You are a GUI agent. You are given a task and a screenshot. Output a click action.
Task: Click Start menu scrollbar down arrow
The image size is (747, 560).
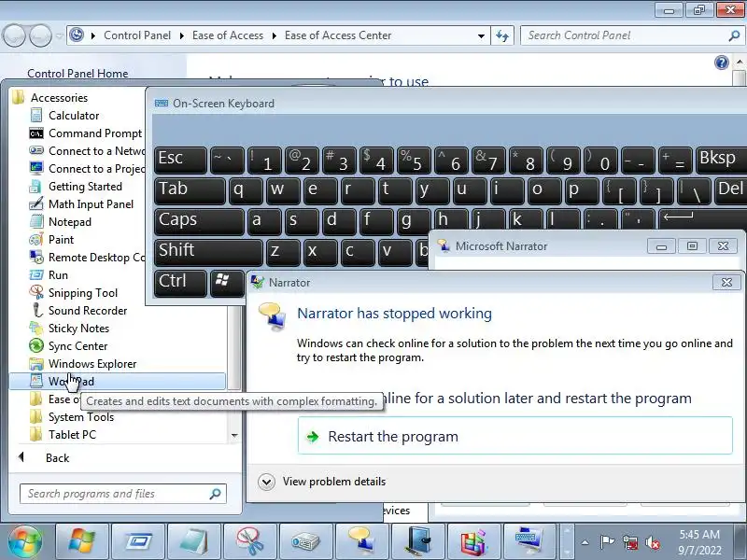tap(234, 435)
